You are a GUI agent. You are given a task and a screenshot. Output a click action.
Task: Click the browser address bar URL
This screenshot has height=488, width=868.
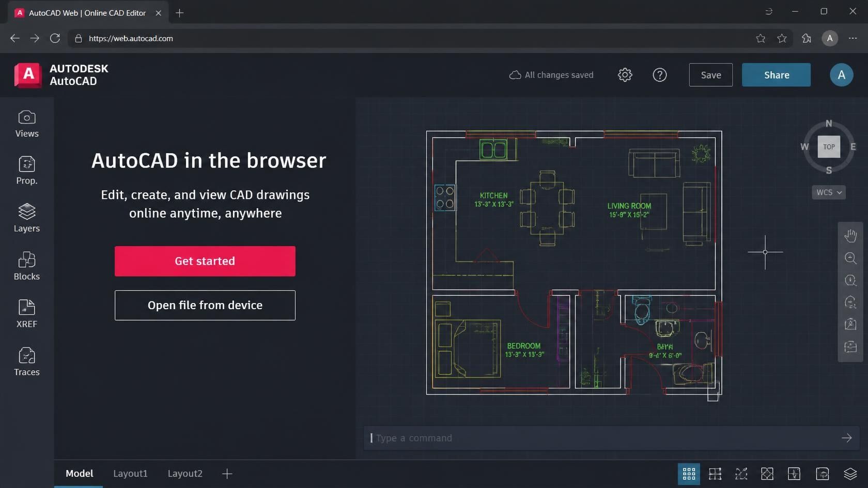click(131, 38)
